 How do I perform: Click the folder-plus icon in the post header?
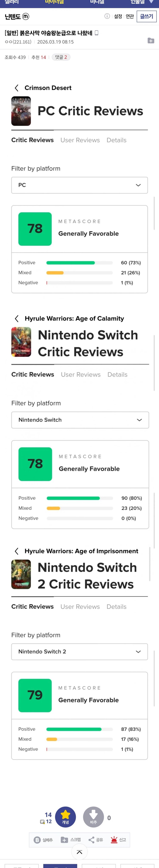(151, 41)
